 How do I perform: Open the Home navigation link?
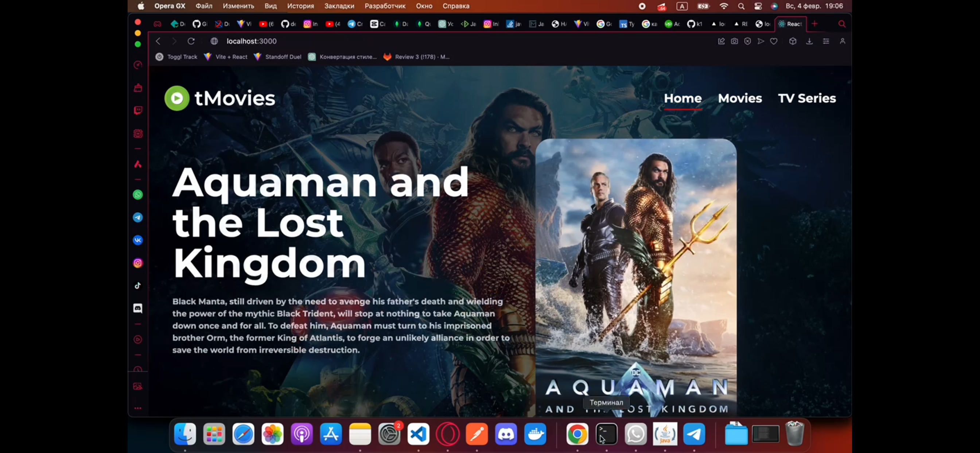point(682,98)
